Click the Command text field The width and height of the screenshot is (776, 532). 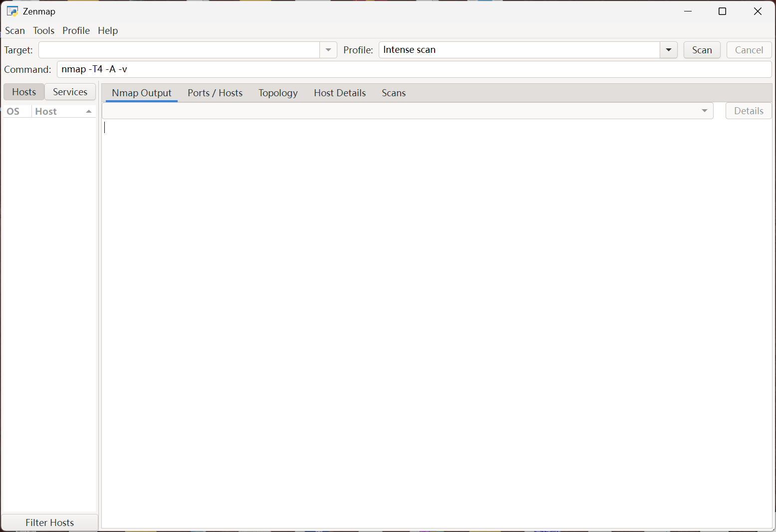pos(413,69)
